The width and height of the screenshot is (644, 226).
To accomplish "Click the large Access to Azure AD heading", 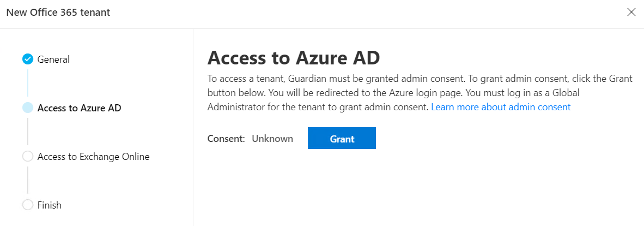I will [x=294, y=58].
